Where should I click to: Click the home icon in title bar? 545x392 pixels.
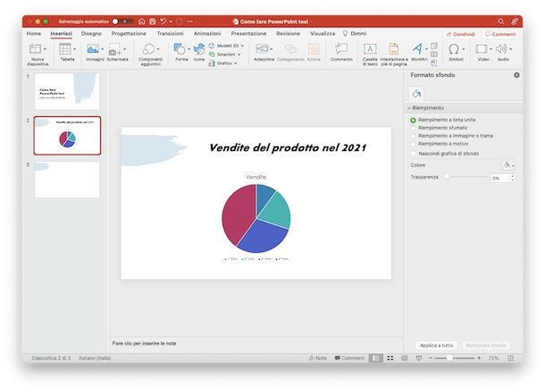[141, 21]
